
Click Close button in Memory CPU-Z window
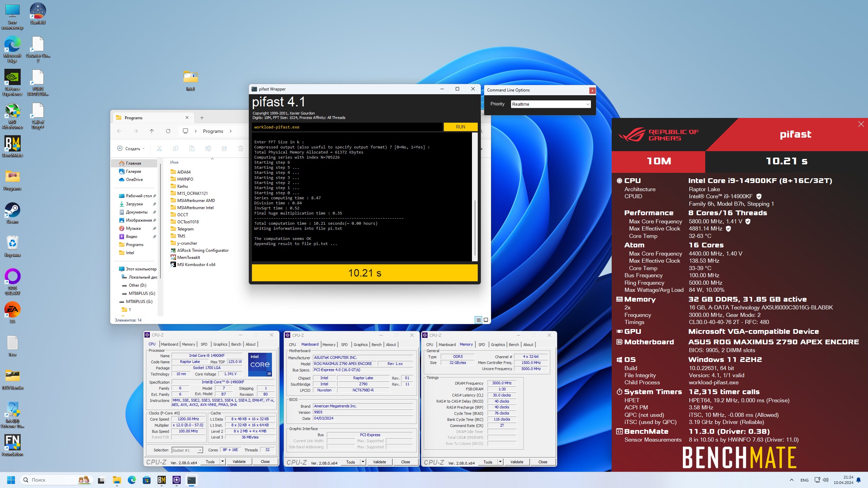click(542, 462)
